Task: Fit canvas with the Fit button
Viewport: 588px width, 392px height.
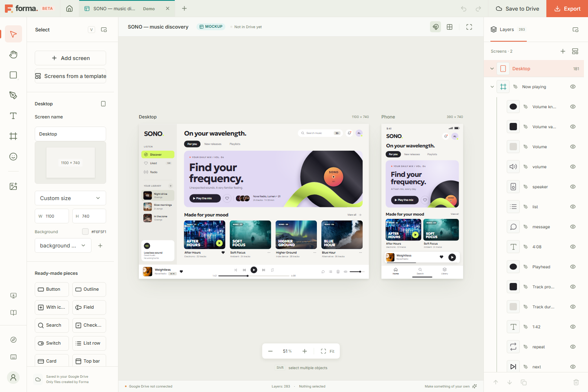Action: [x=327, y=351]
